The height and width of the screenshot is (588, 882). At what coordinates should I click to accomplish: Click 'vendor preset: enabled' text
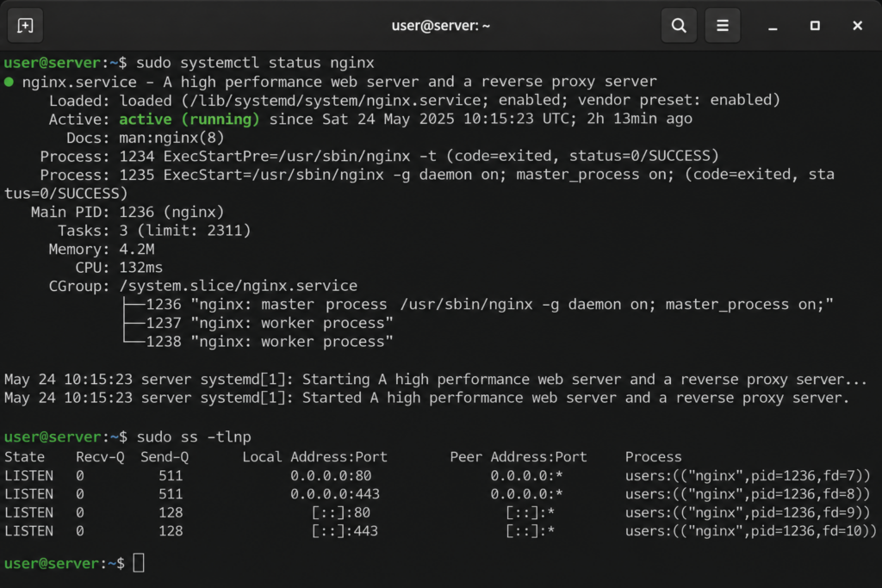[679, 100]
